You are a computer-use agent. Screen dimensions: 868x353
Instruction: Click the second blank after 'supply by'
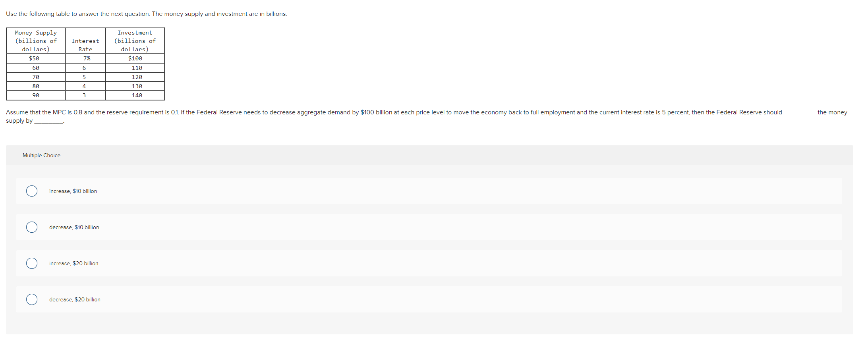pyautogui.click(x=49, y=121)
